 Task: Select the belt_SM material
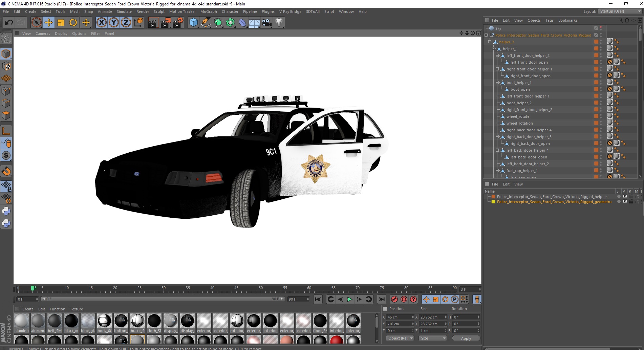(x=55, y=323)
